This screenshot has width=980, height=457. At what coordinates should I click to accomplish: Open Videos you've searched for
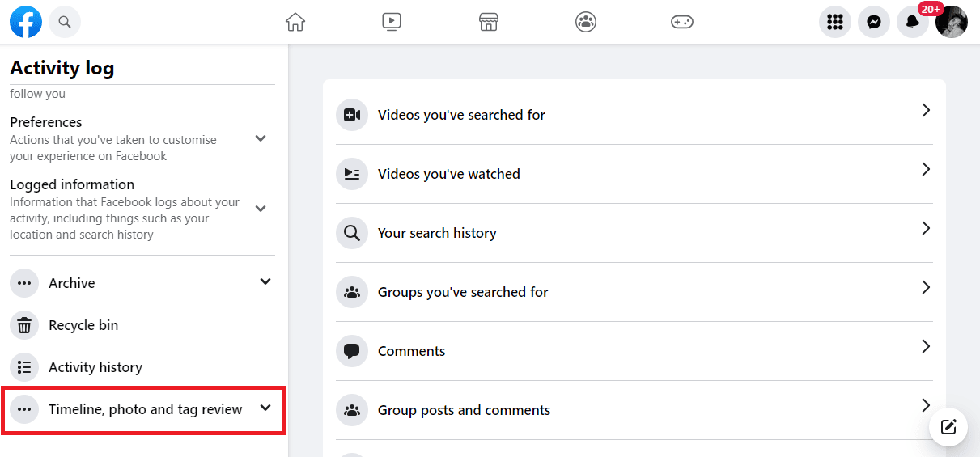coord(634,115)
